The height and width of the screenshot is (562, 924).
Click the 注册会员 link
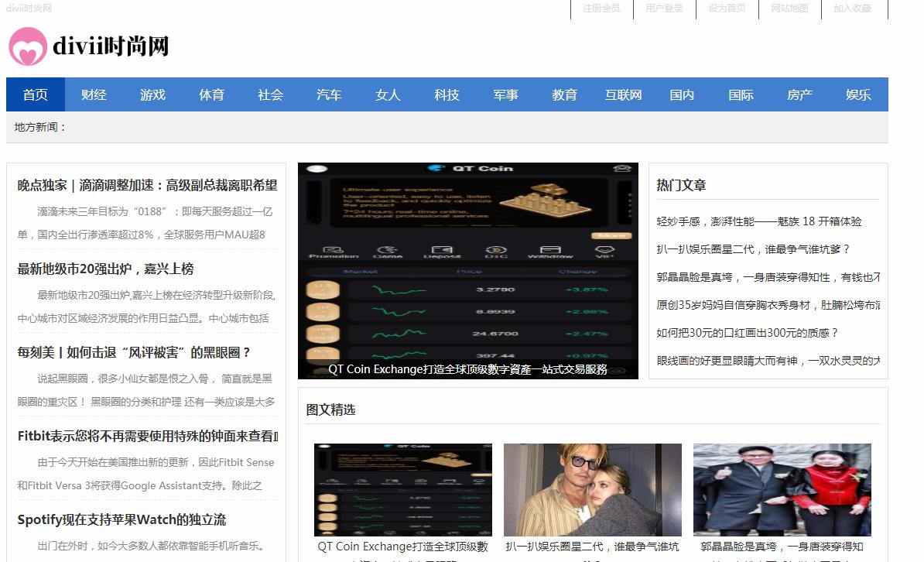click(601, 9)
